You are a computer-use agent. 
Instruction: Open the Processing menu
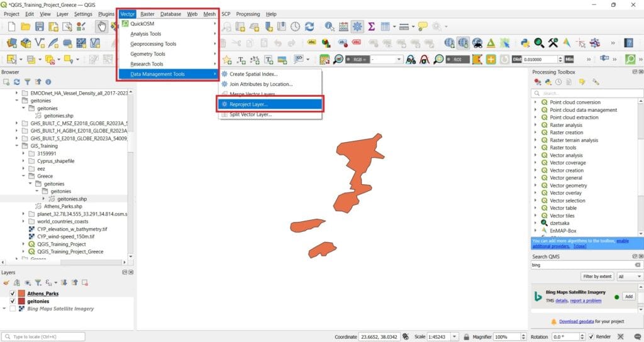pos(248,14)
